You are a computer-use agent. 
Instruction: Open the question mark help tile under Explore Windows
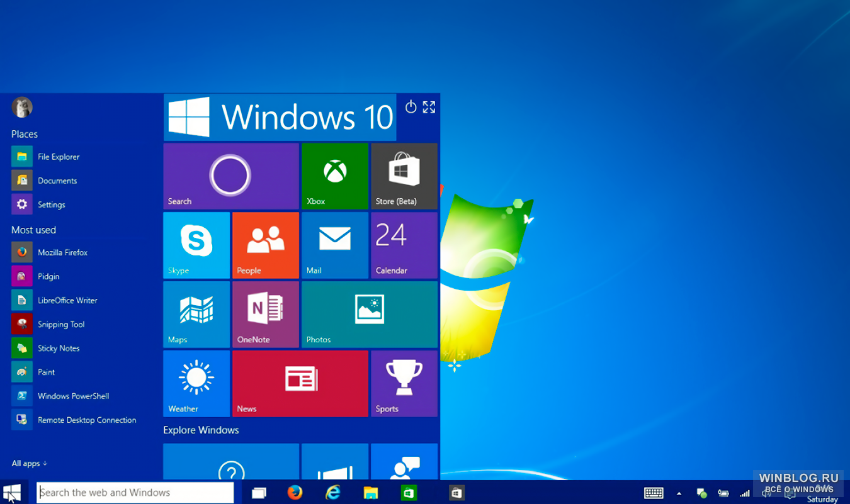pos(231,462)
